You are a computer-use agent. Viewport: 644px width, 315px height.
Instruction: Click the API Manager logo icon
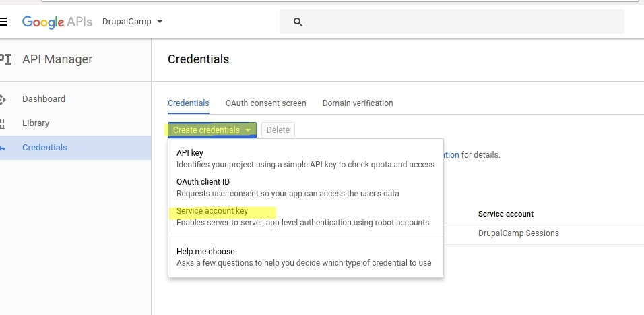pyautogui.click(x=5, y=59)
